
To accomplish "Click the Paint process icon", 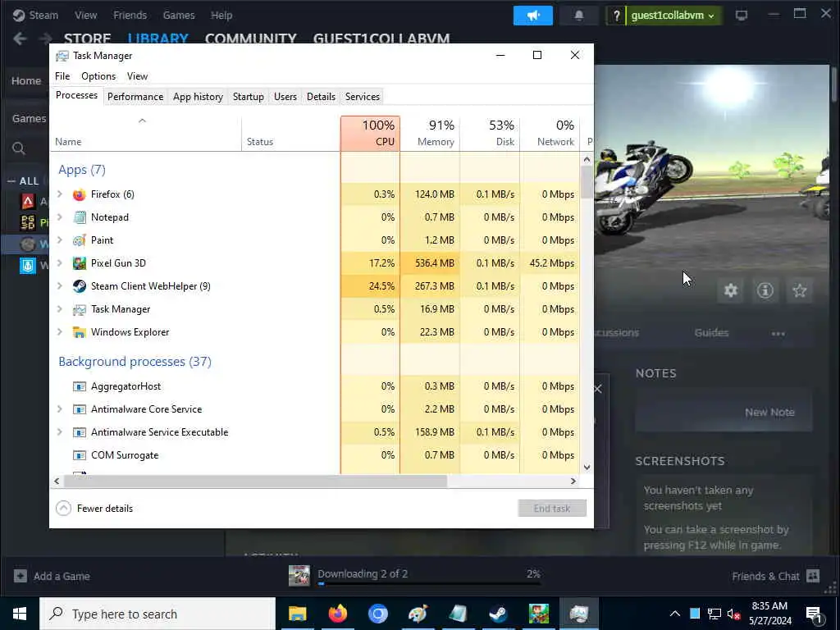I will pyautogui.click(x=80, y=240).
